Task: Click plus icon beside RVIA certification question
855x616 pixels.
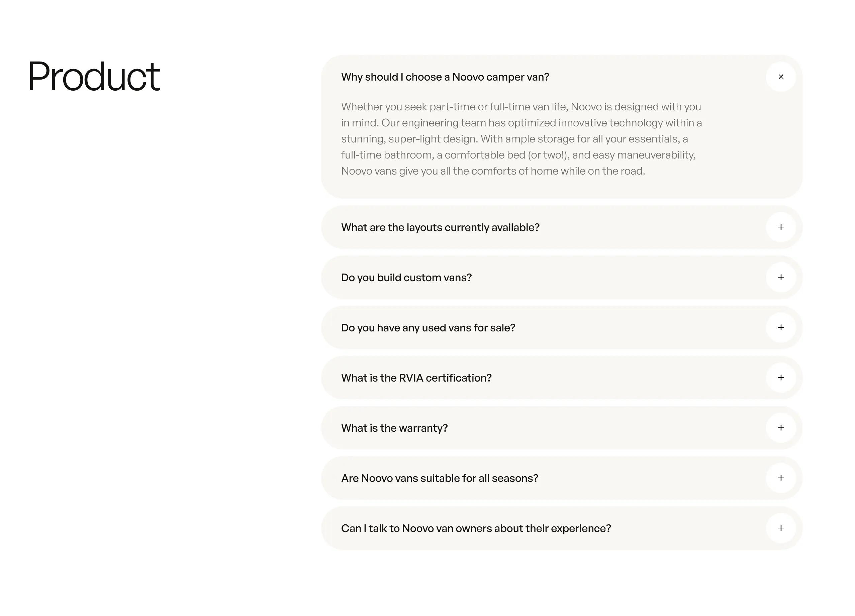Action: coord(781,378)
